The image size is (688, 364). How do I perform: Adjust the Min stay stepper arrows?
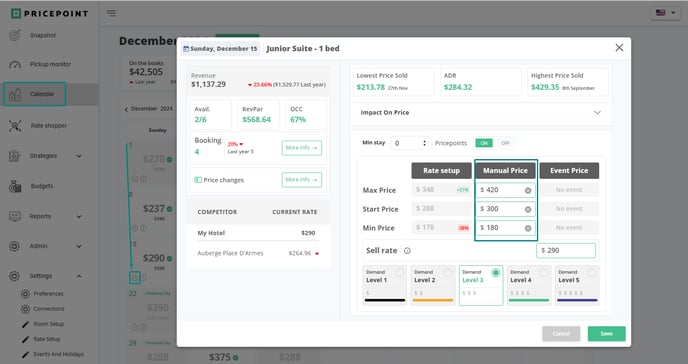424,143
